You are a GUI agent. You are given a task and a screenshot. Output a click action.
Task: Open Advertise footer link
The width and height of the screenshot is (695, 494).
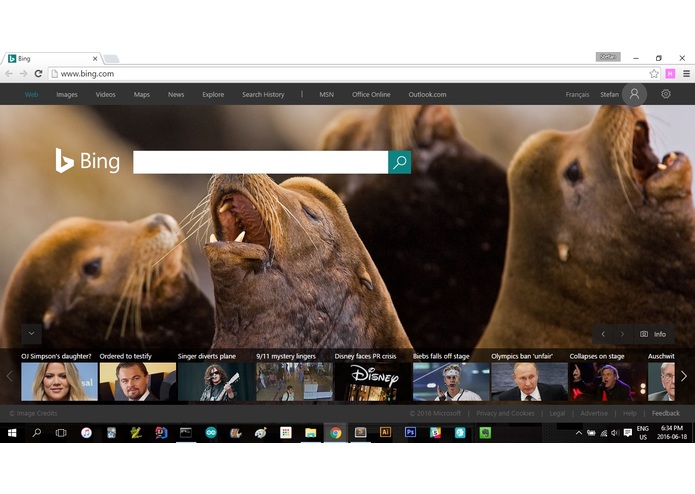pos(594,413)
